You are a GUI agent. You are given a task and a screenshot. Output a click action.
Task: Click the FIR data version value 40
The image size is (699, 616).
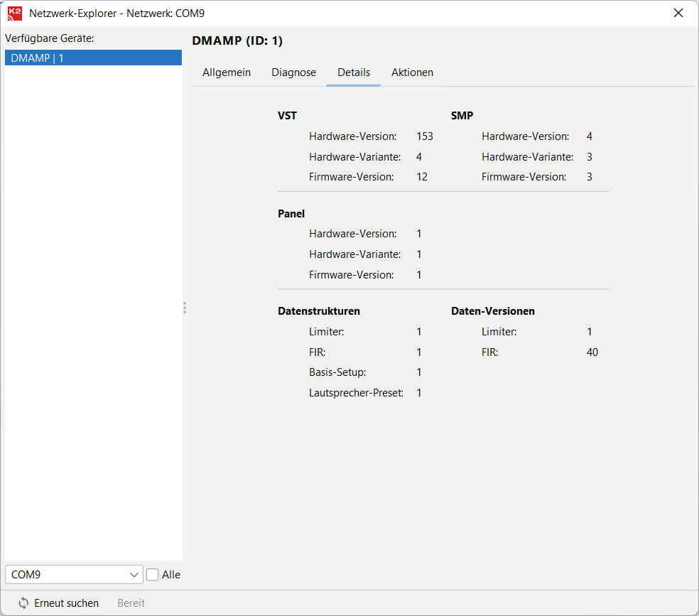(592, 352)
